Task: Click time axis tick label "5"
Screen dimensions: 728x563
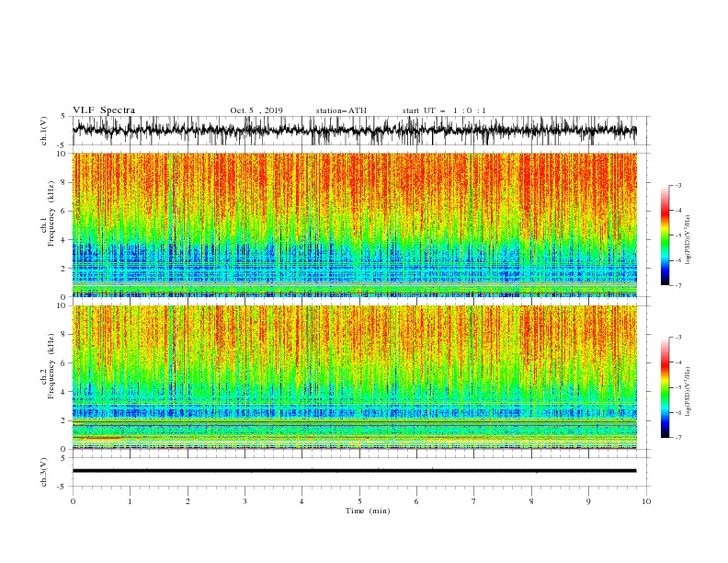Action: 359,501
